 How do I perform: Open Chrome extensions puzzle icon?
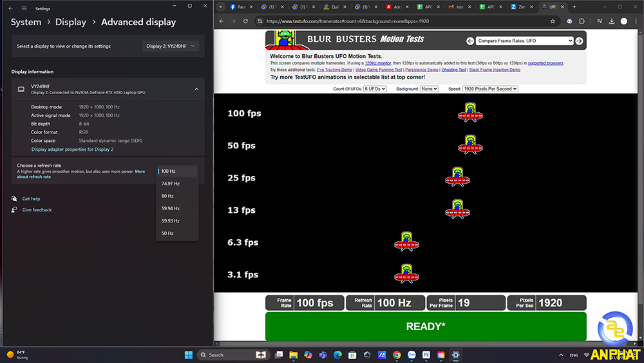(582, 21)
